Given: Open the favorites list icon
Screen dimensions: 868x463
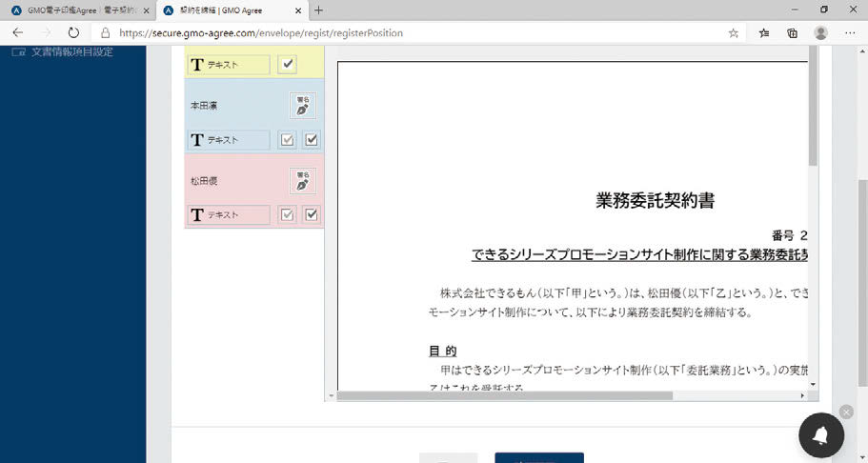Looking at the screenshot, I should 764,33.
